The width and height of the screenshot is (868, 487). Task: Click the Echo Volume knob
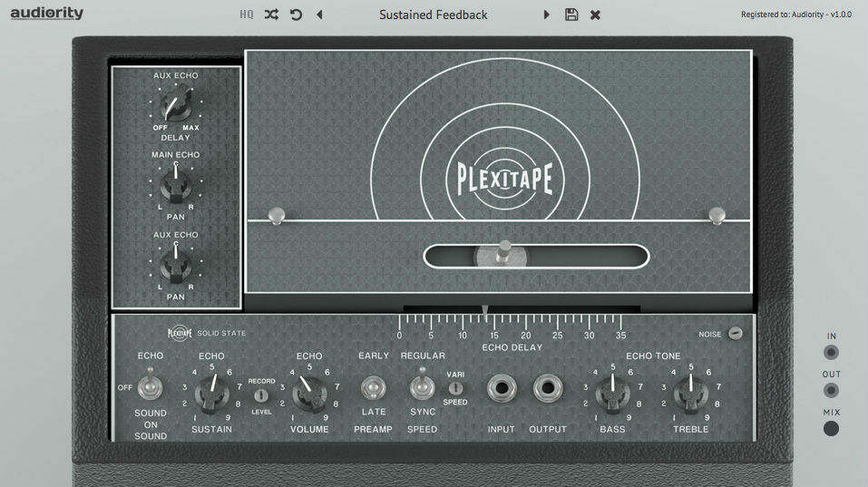point(309,394)
